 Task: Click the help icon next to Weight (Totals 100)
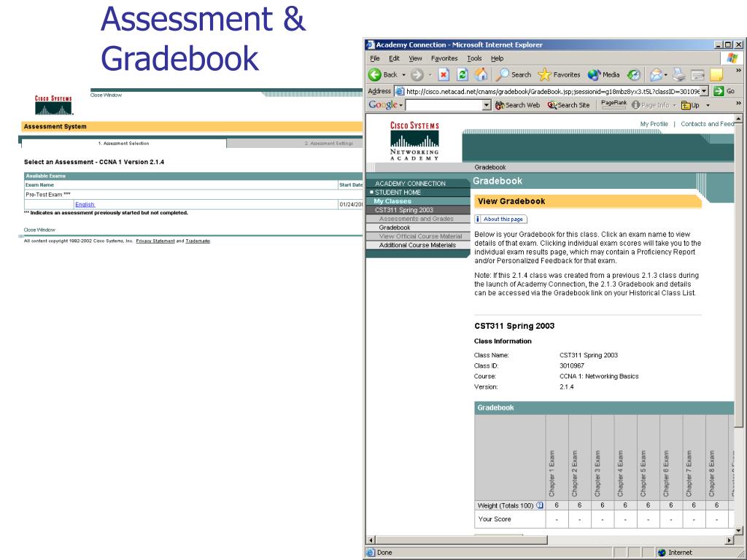[540, 505]
